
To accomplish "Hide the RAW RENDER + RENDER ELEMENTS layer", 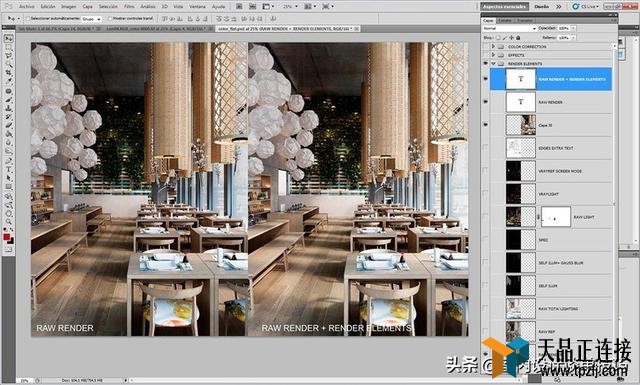I will [485, 79].
